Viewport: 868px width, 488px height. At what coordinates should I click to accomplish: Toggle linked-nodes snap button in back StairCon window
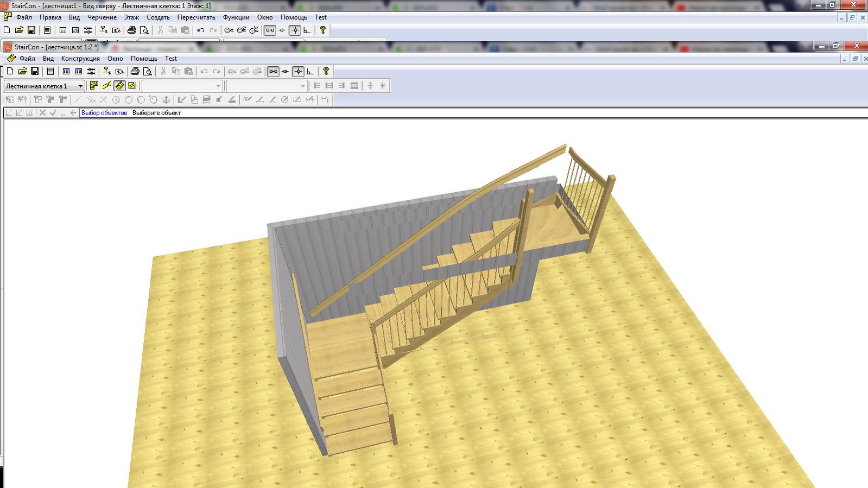[270, 30]
